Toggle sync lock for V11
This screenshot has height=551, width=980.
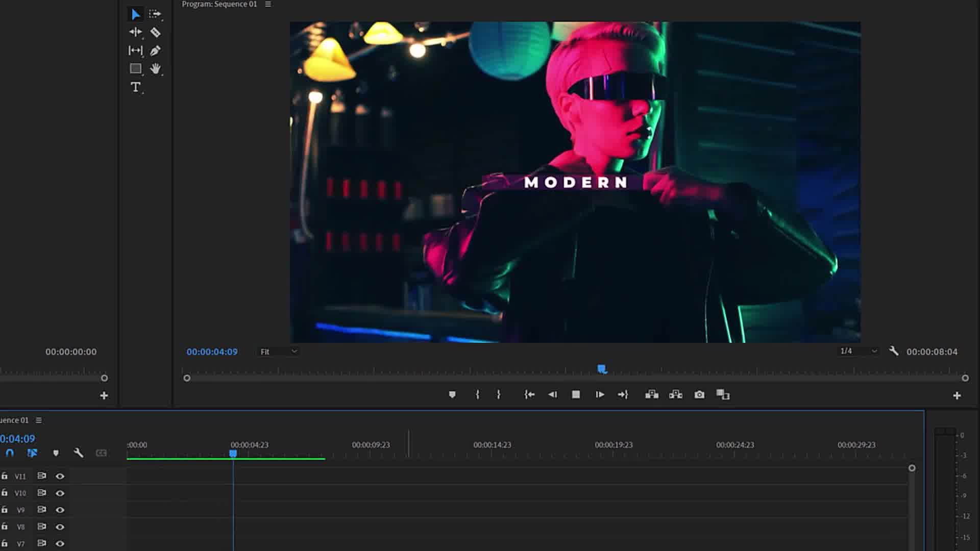point(42,475)
